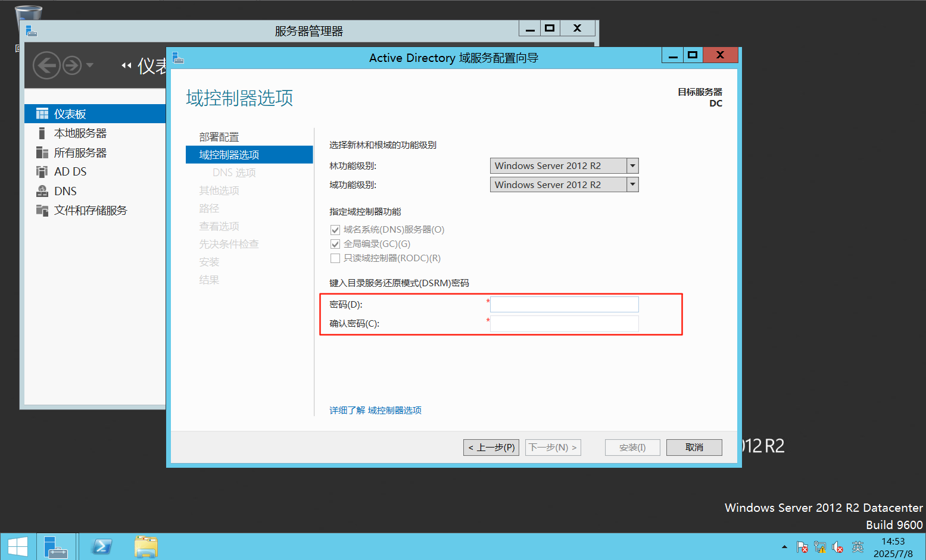Select AD DS label in Server Manager sidebar
Viewport: 926px width, 560px height.
pyautogui.click(x=70, y=171)
